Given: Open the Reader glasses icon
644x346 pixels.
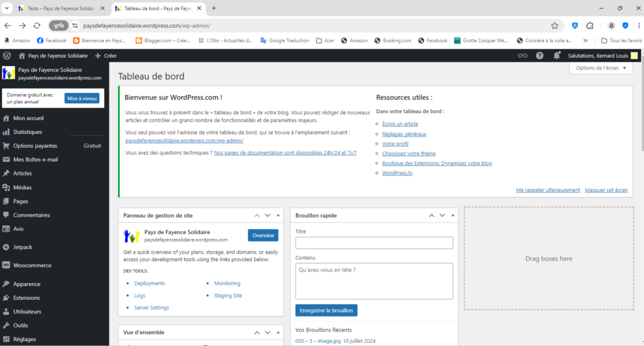Looking at the screenshot, I should pos(523,55).
